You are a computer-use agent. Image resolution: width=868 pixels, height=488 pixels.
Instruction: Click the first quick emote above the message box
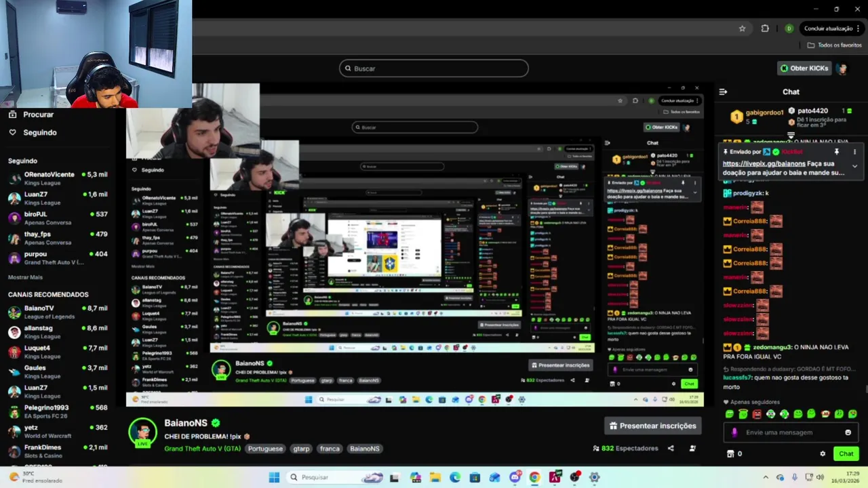[730, 414]
